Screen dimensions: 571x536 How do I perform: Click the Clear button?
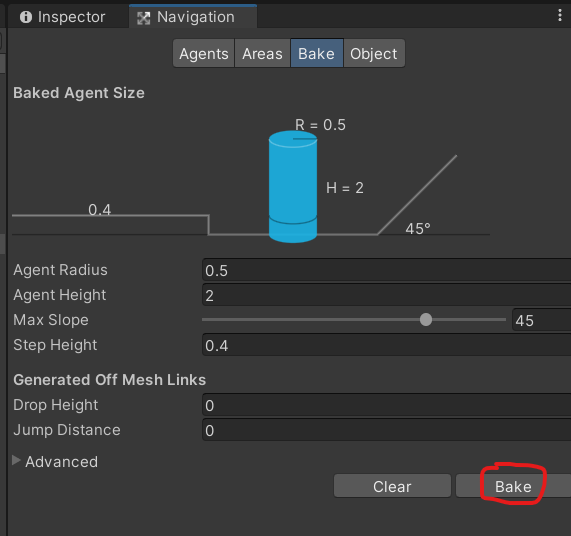[392, 486]
